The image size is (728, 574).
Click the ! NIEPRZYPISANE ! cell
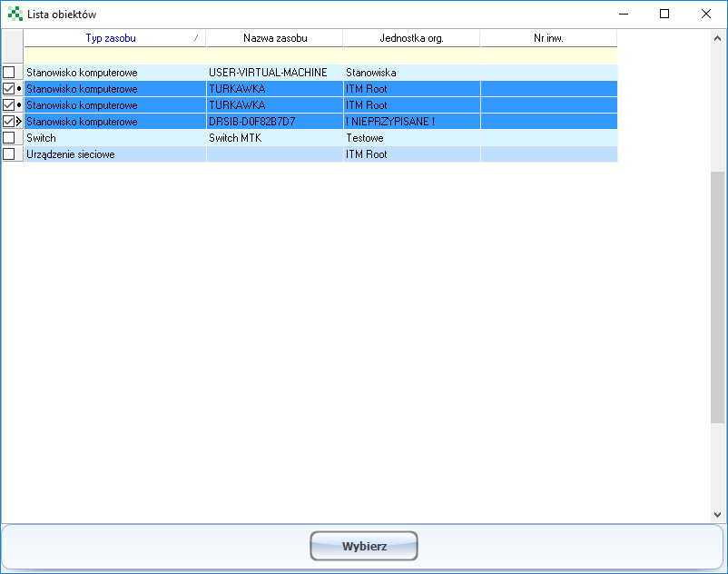(x=412, y=121)
